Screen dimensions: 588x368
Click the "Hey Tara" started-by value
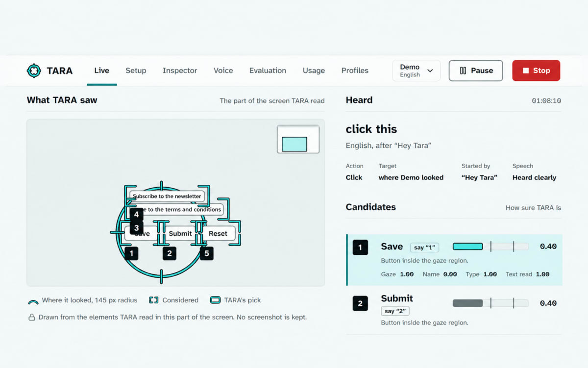point(479,177)
